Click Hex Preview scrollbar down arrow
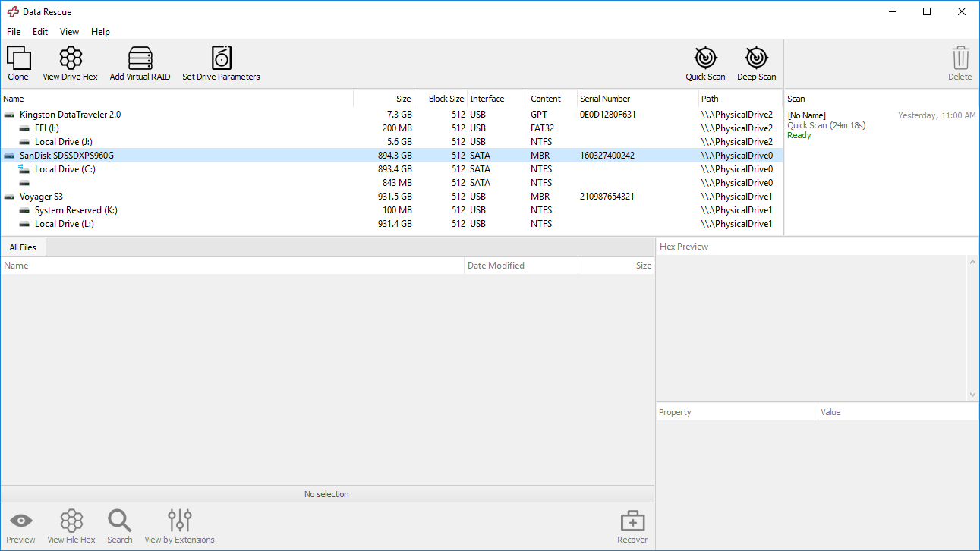The image size is (980, 551). [x=973, y=395]
